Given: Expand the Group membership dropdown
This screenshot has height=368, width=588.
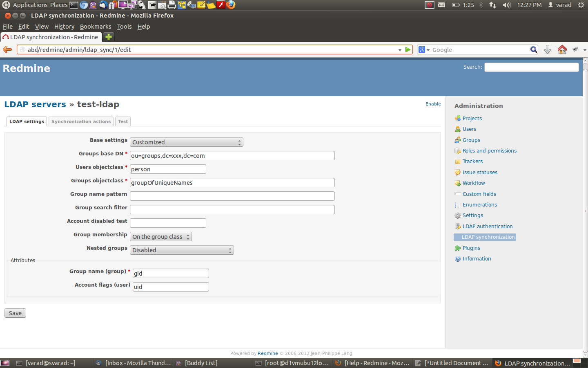Looking at the screenshot, I should point(160,236).
